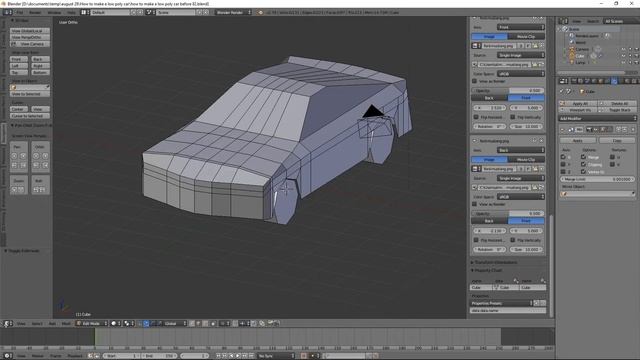
Task: Play animation in reverse
Action: click(231, 356)
